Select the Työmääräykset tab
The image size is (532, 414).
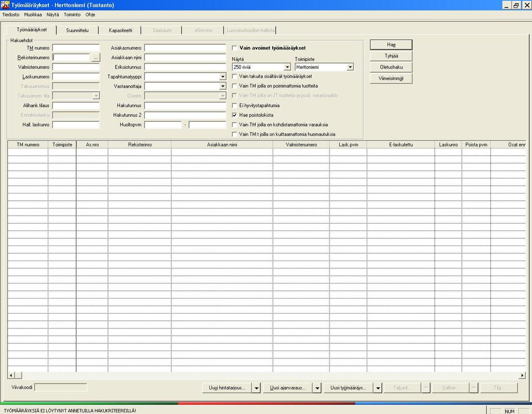[32, 30]
